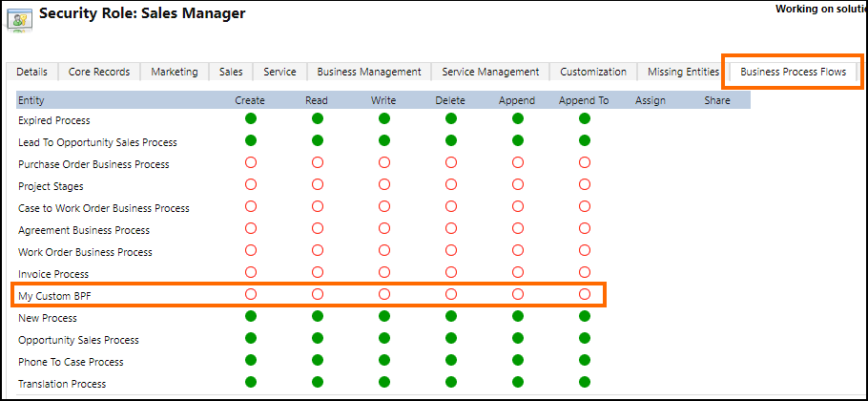The width and height of the screenshot is (868, 401).
Task: Select the Expired Process entity label
Action: coord(54,120)
